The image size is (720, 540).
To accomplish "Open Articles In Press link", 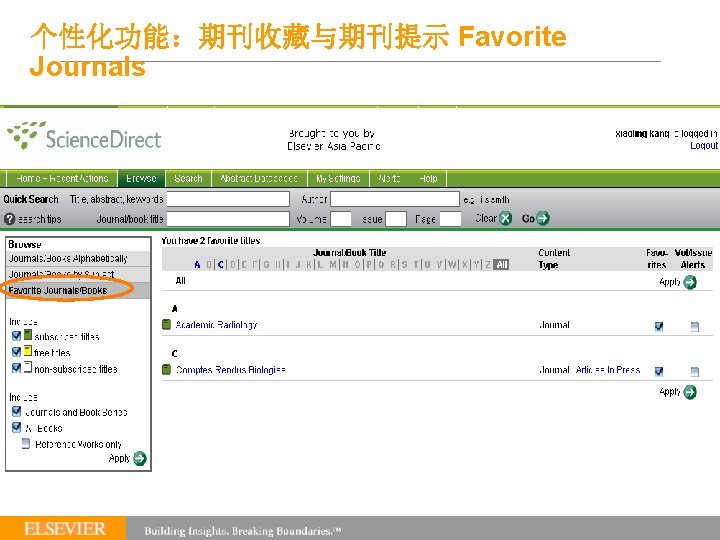I will pos(608,370).
